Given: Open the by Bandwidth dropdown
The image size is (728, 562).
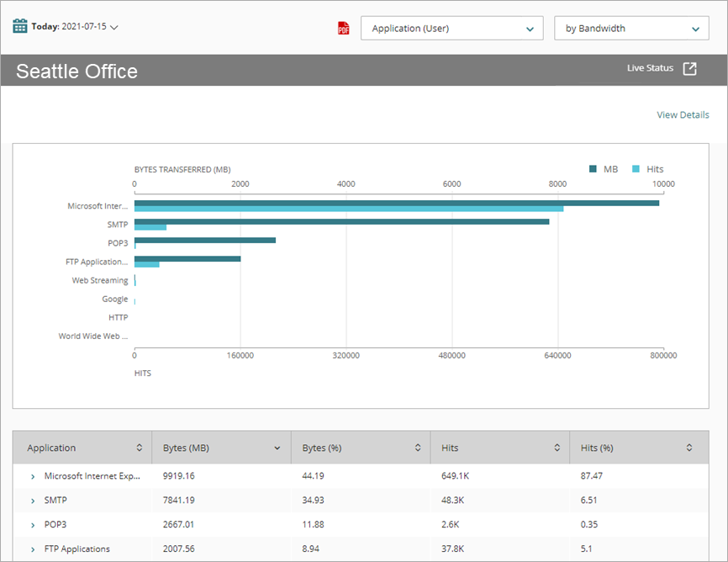Looking at the screenshot, I should [631, 28].
